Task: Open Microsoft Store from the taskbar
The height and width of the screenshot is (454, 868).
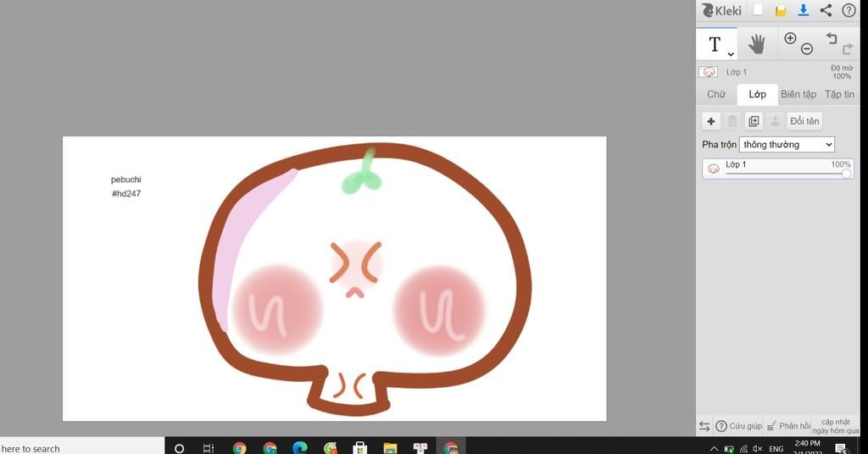Action: [359, 448]
